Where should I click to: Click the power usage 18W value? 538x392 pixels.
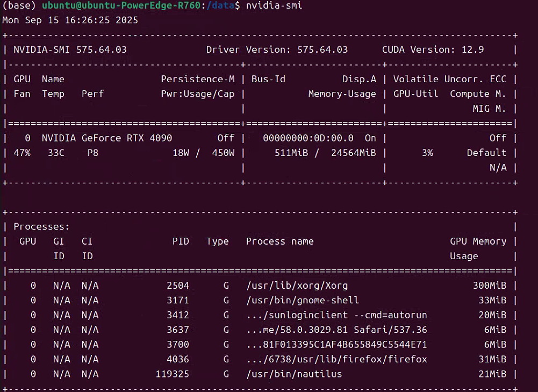click(x=181, y=153)
